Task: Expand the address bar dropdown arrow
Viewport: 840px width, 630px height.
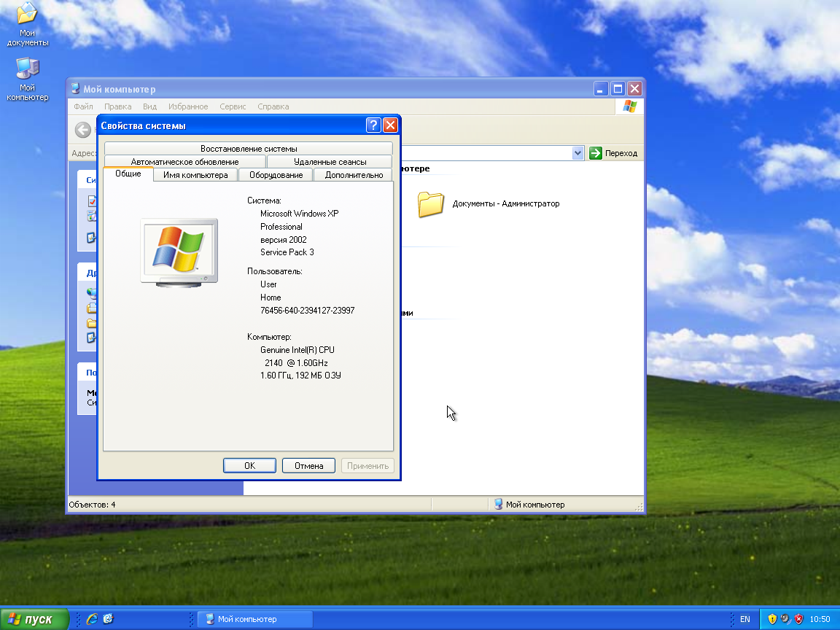Action: [578, 153]
